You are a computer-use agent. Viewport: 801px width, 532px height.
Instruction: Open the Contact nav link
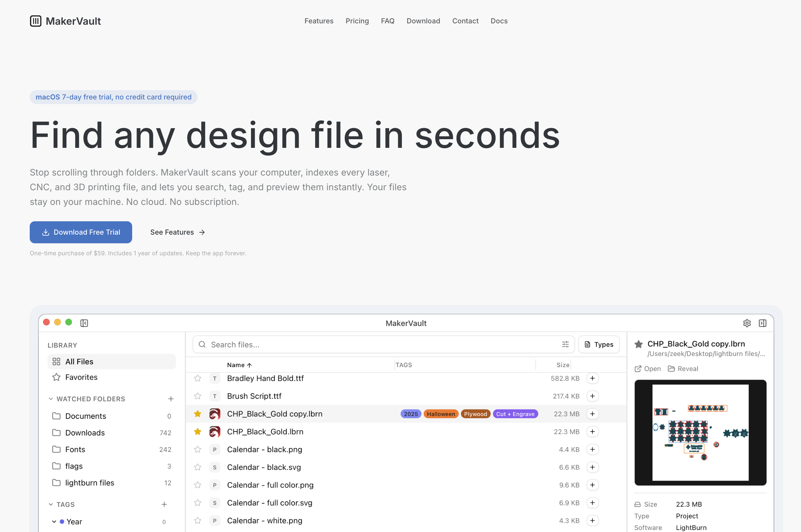(x=466, y=21)
